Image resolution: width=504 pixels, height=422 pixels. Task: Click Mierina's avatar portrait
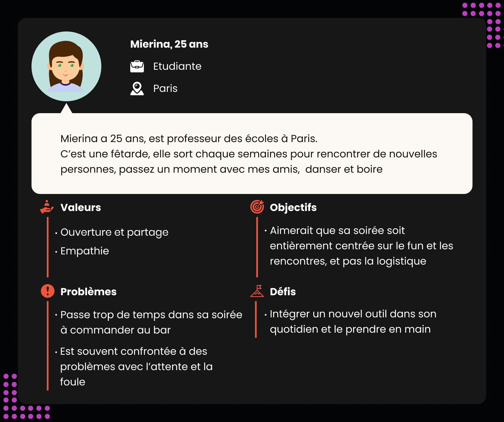(x=66, y=66)
